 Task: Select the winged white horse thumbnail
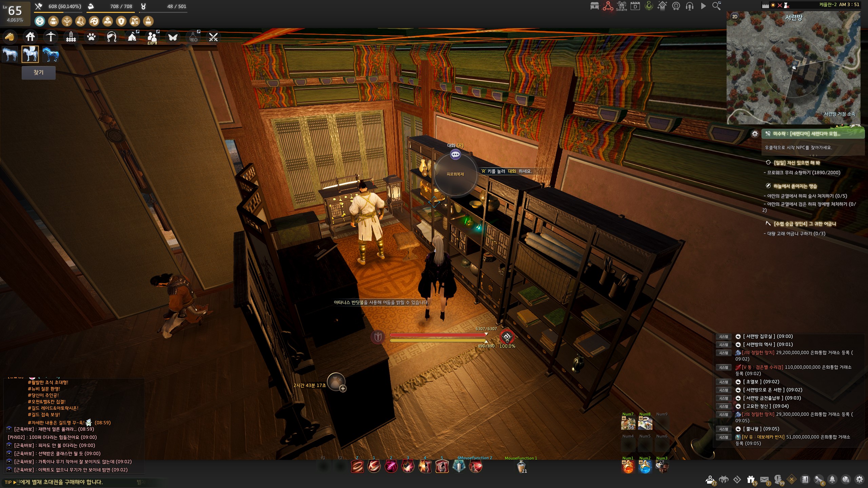tap(30, 54)
